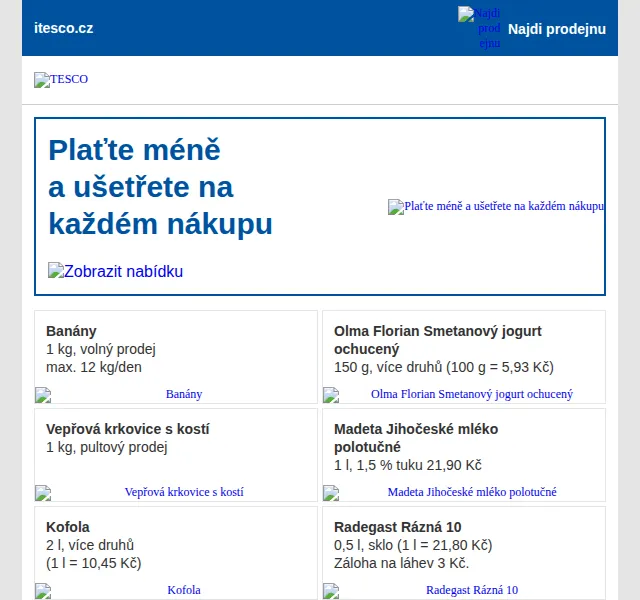Click the Radegast Rázná 10 image icon
This screenshot has width=640, height=600.
coord(331,591)
